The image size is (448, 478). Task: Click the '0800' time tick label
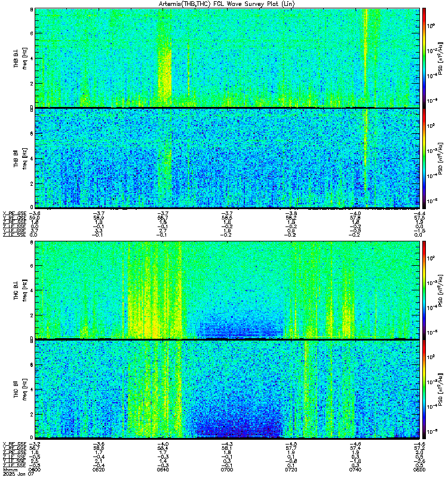click(x=419, y=470)
